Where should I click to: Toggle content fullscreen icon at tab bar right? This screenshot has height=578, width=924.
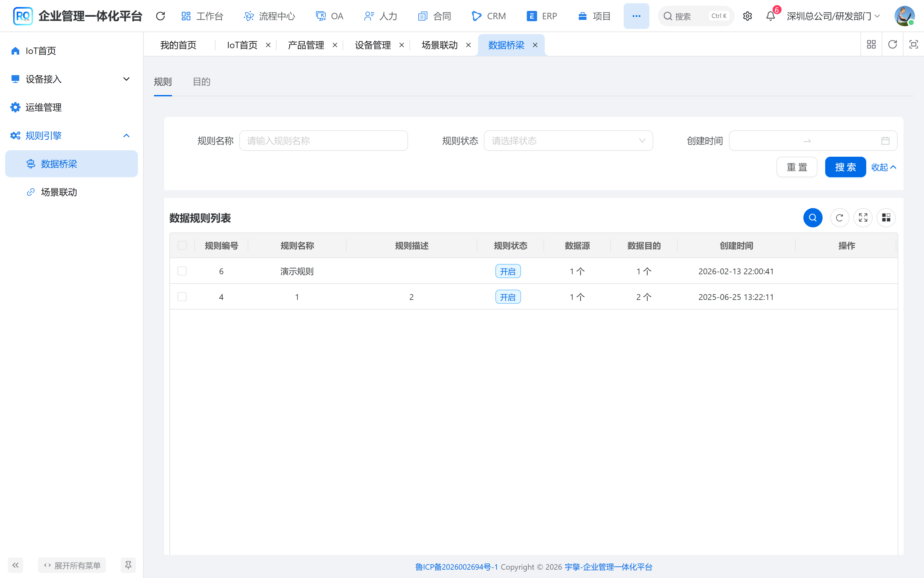pyautogui.click(x=913, y=44)
